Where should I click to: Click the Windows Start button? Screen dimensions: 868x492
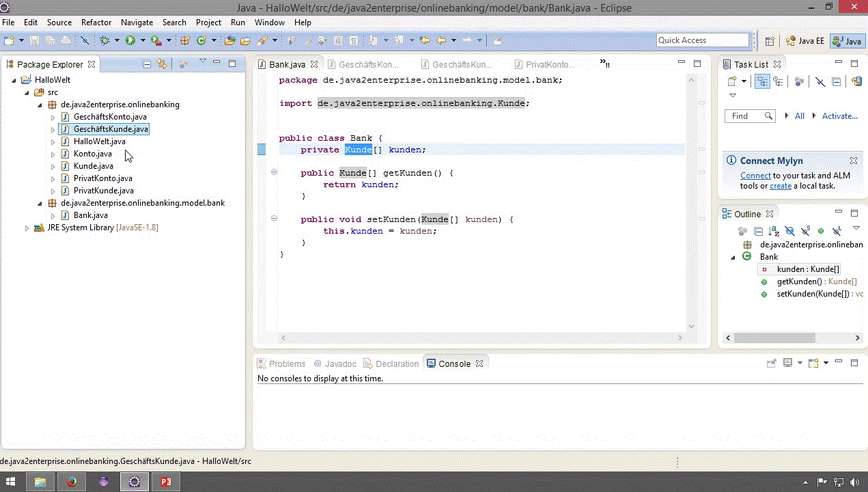point(12,482)
